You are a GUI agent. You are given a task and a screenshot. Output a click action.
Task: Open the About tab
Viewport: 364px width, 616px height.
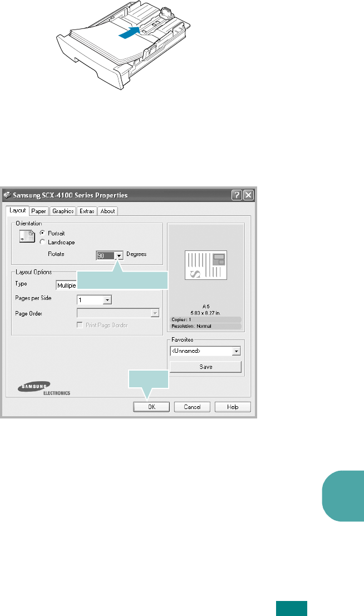click(108, 211)
